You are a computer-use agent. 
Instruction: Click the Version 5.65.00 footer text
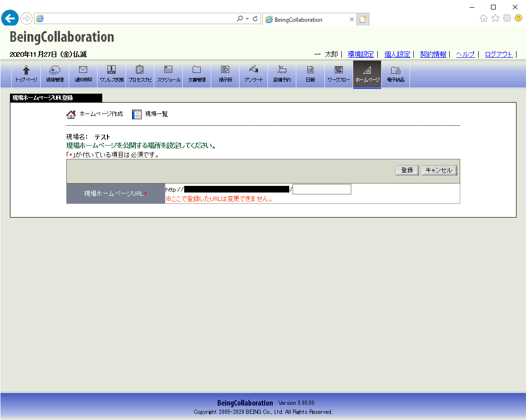click(296, 403)
